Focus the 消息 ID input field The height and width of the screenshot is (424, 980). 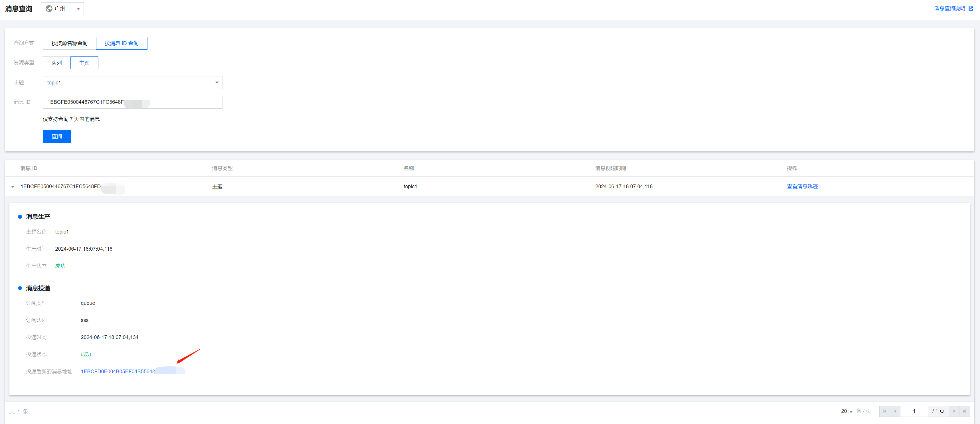click(183, 102)
